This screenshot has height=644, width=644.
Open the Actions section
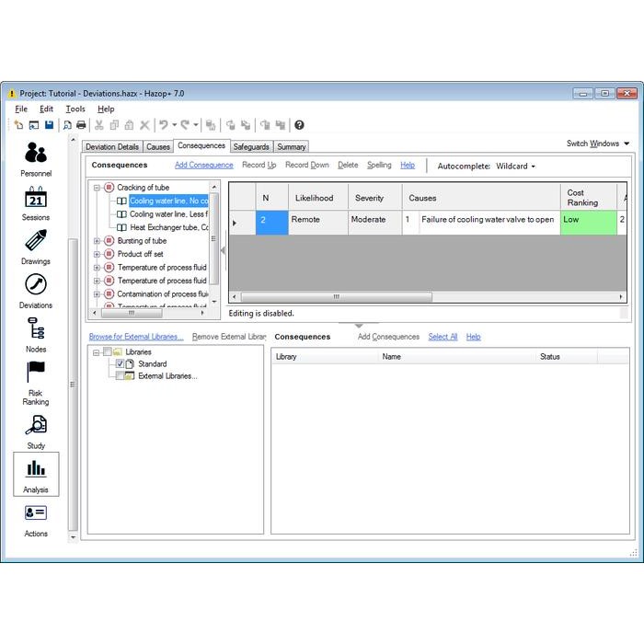tap(36, 520)
